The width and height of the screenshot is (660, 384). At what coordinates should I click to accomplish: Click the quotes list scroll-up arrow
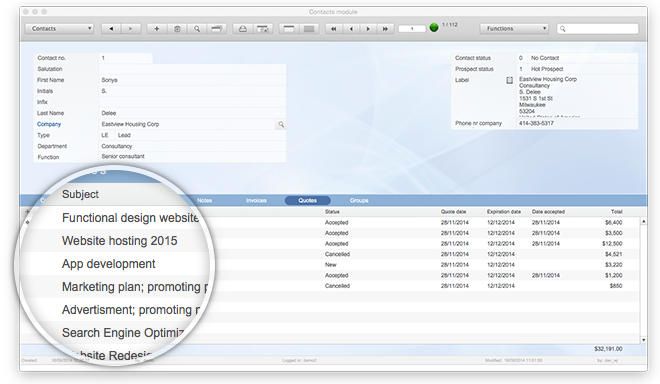pos(643,221)
